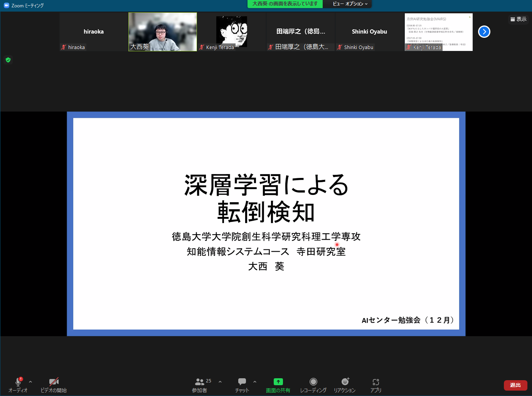Viewport: 532px width, 396px height.
Task: Expand participants options chevron
Action: pyautogui.click(x=220, y=382)
